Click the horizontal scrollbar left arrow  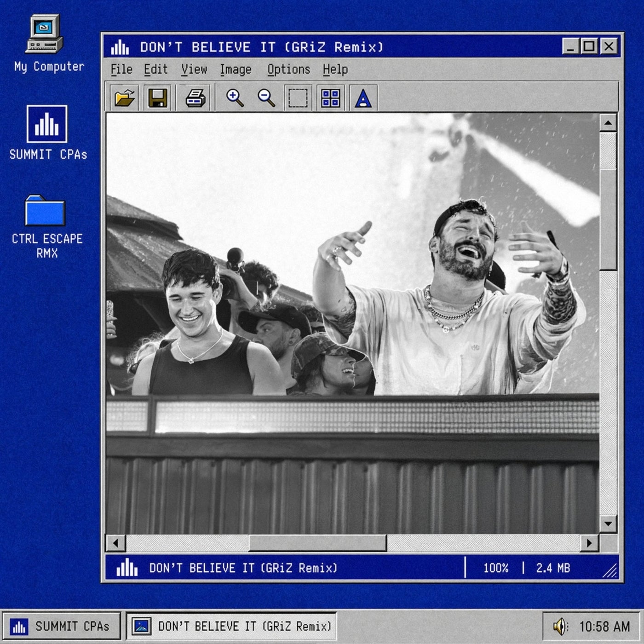pyautogui.click(x=116, y=543)
